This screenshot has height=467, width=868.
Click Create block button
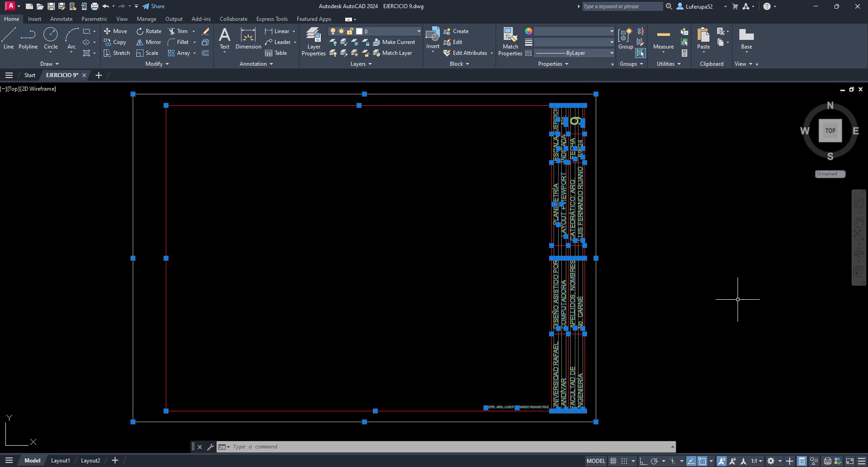coord(456,31)
